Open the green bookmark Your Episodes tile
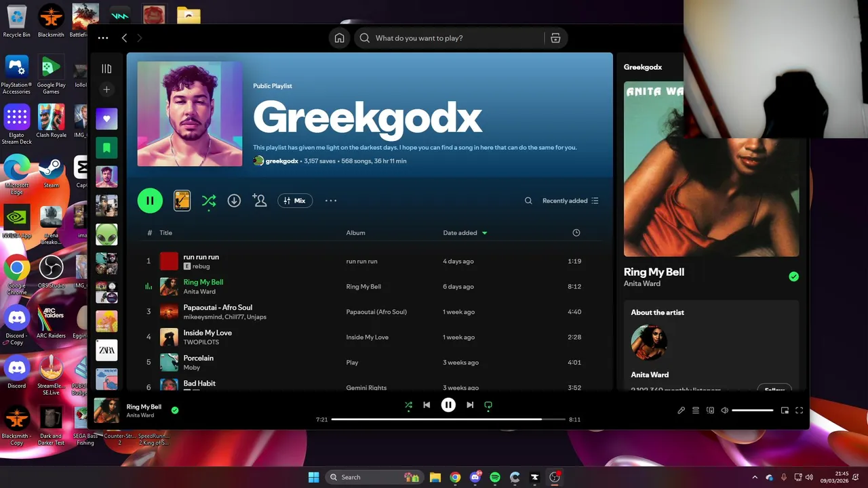This screenshot has width=868, height=488. [106, 148]
